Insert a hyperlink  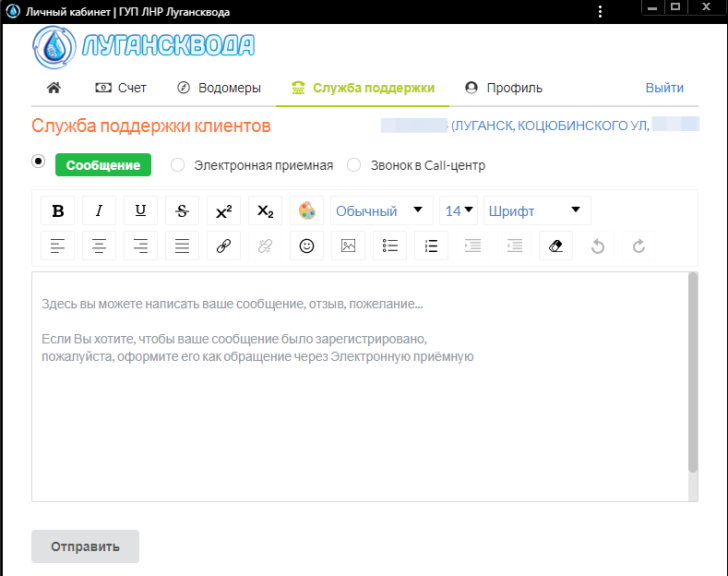pos(223,246)
